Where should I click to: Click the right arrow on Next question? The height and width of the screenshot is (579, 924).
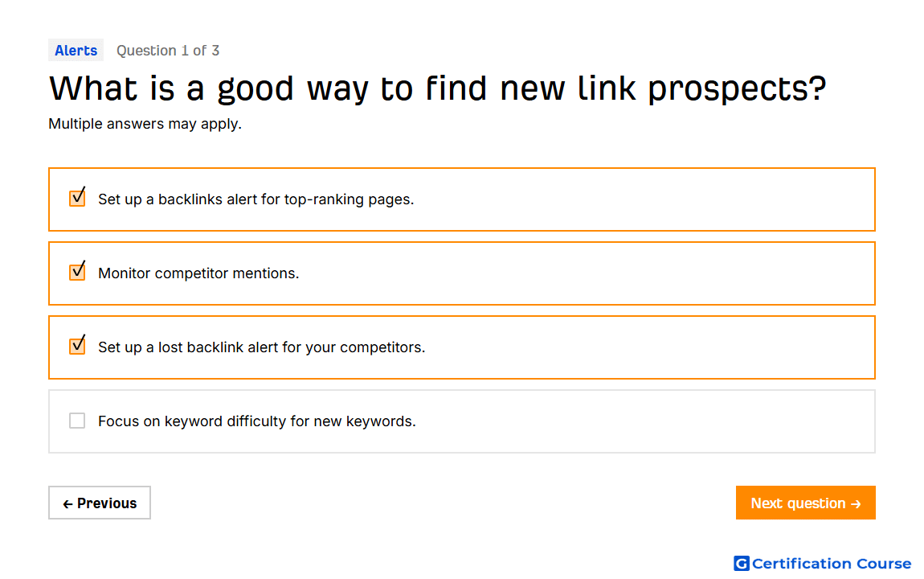pos(857,504)
